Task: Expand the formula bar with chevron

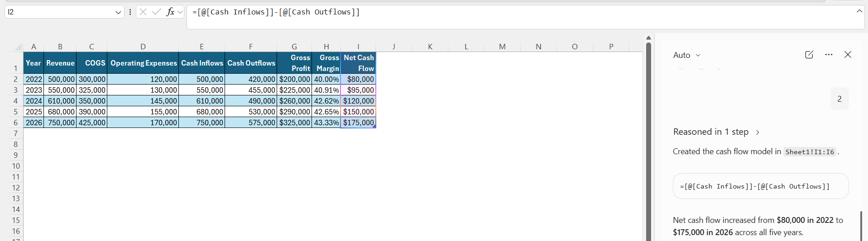Action: [859, 11]
